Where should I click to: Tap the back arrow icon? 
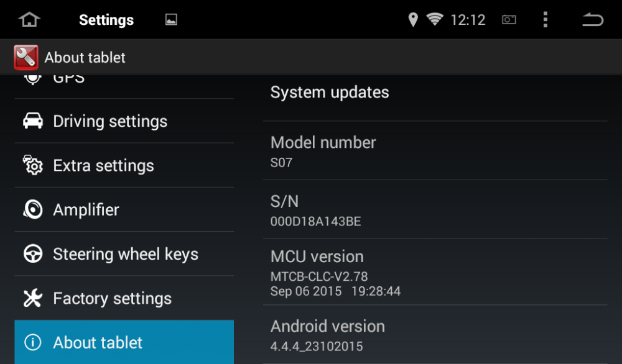point(593,19)
